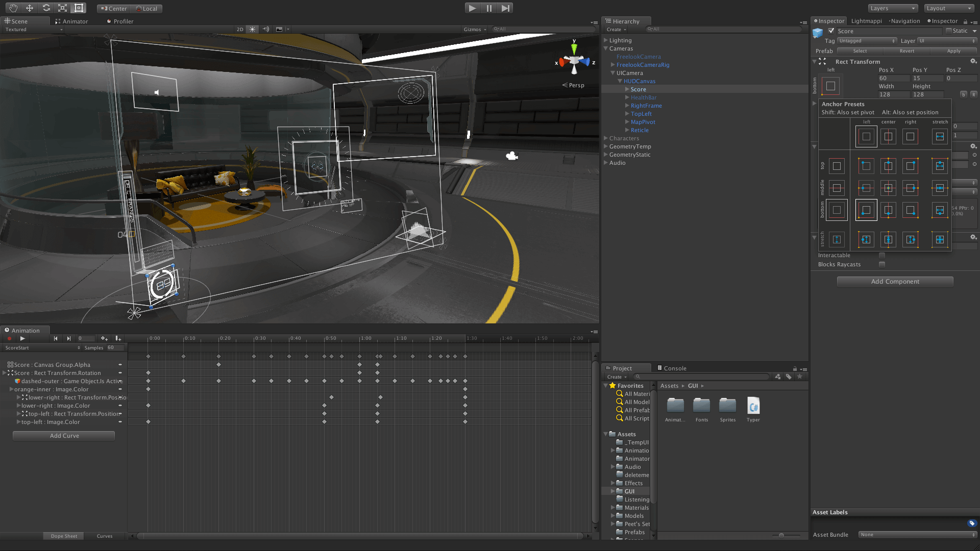Toggle the Blocks Raycasts checkbox
Screen dimensions: 980x551
point(882,264)
